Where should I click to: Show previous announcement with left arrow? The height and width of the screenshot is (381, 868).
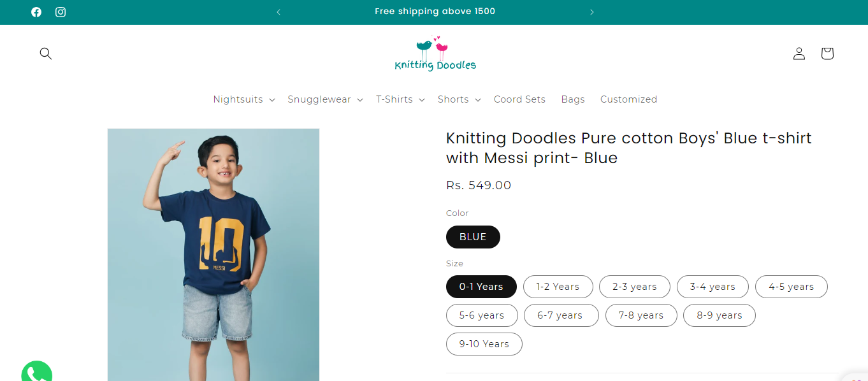tap(278, 12)
